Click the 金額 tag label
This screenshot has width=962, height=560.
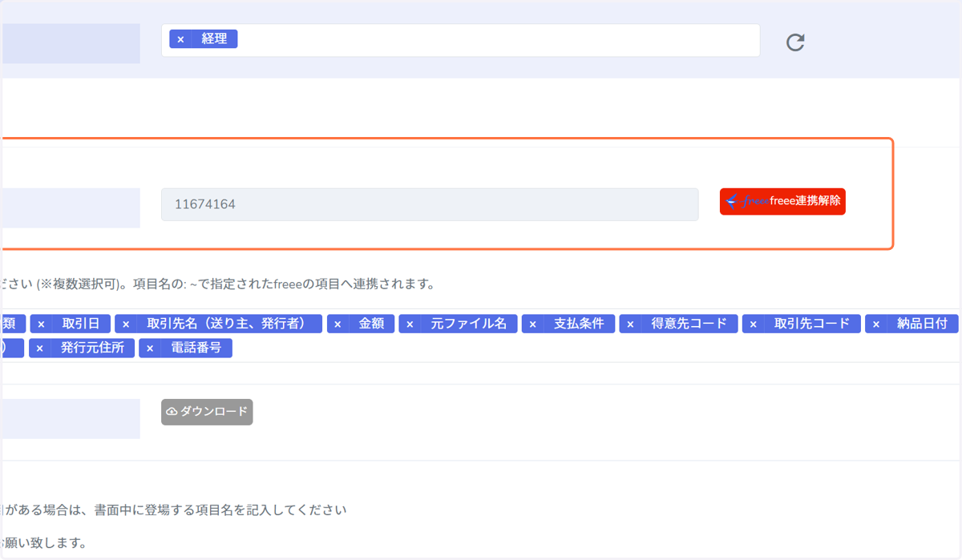point(371,324)
